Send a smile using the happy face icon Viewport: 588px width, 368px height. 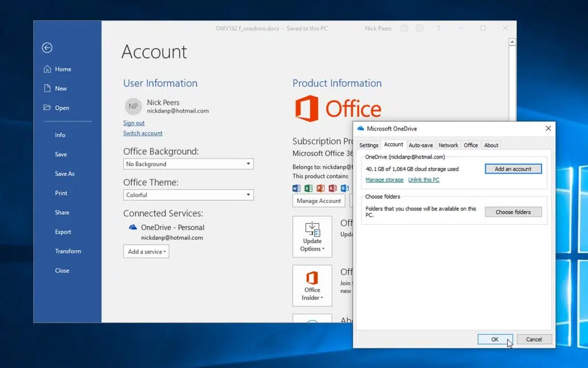[404, 28]
